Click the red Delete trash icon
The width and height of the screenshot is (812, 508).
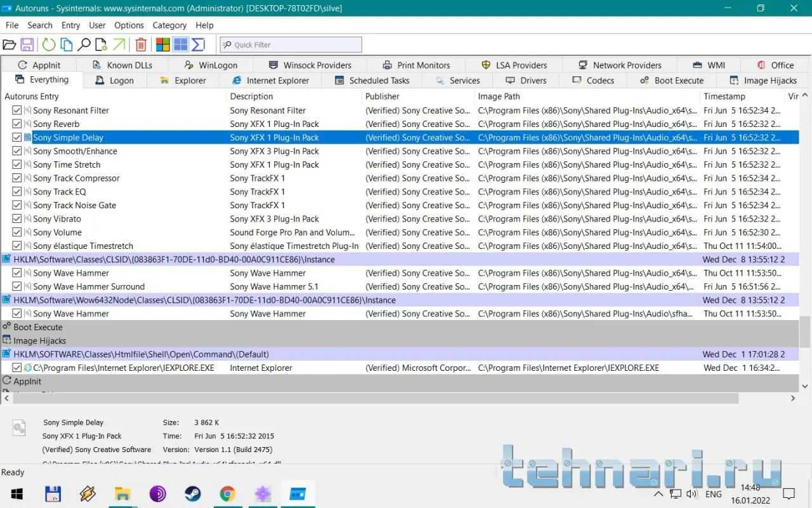tap(141, 44)
